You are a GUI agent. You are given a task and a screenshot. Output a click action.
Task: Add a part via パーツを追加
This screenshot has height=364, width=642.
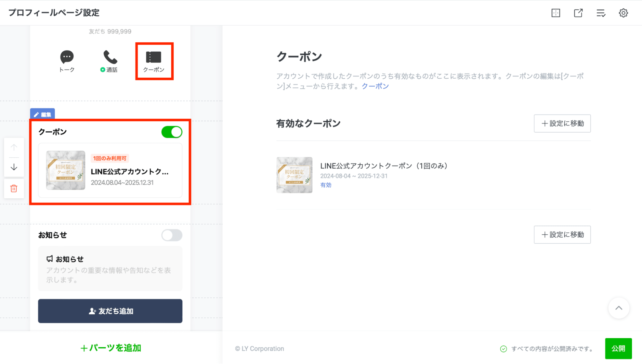pos(111,348)
